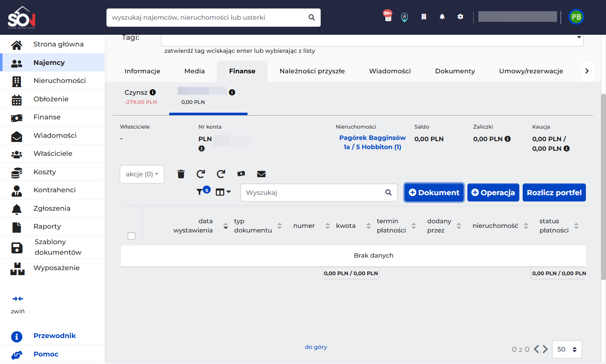Select the Finanse tab

[242, 71]
